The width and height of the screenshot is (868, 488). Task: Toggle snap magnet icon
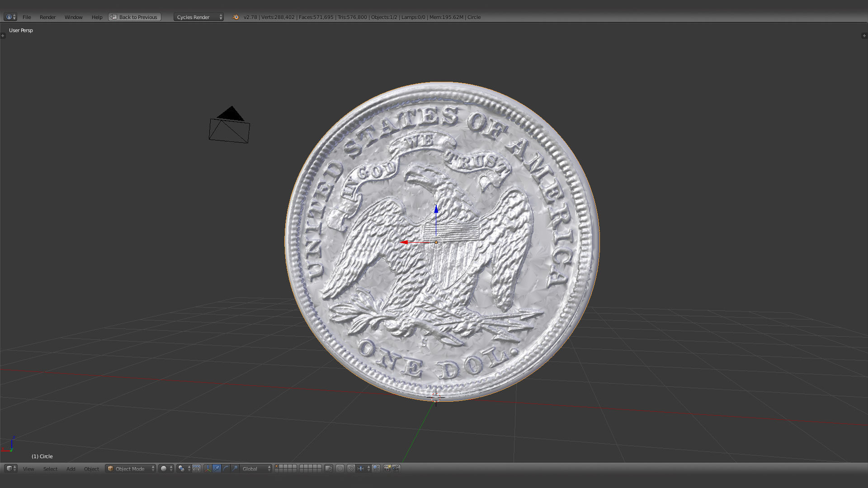pos(351,469)
